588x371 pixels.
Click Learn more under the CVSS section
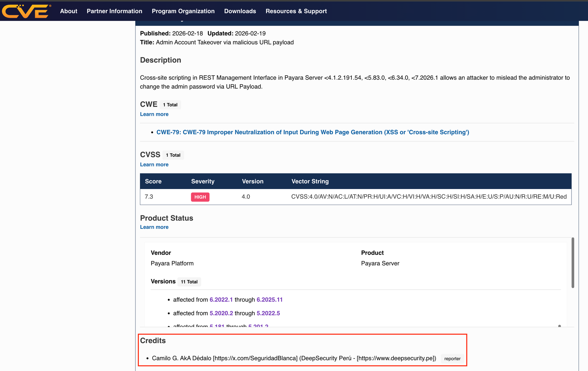pos(154,165)
